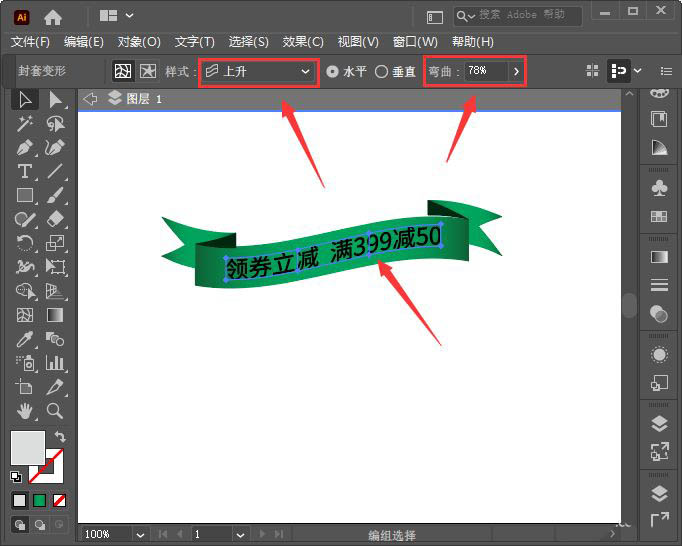Expand the bend (弯曲) slider arrow

pos(516,71)
